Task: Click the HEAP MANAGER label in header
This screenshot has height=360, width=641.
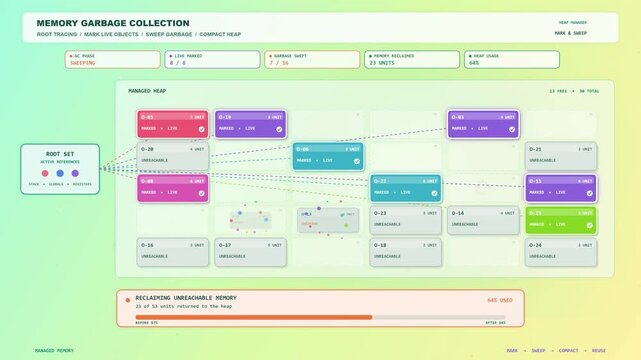Action: (573, 22)
